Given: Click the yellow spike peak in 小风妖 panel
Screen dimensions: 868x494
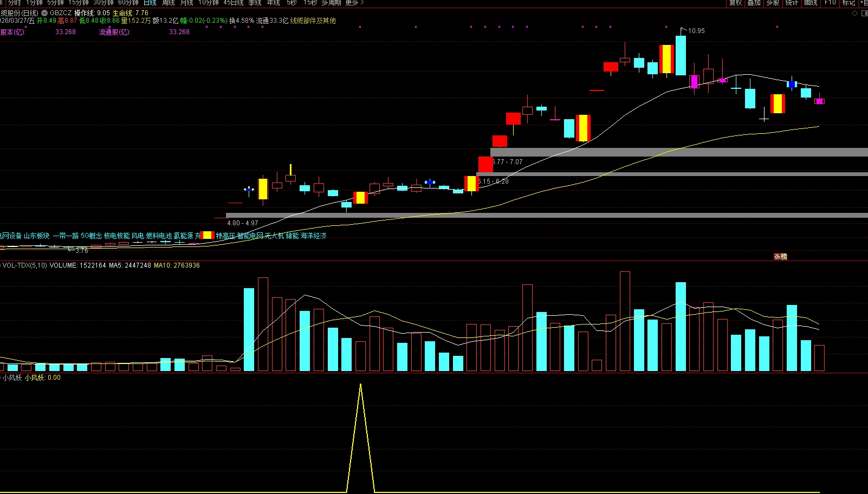Looking at the screenshot, I should pos(360,385).
